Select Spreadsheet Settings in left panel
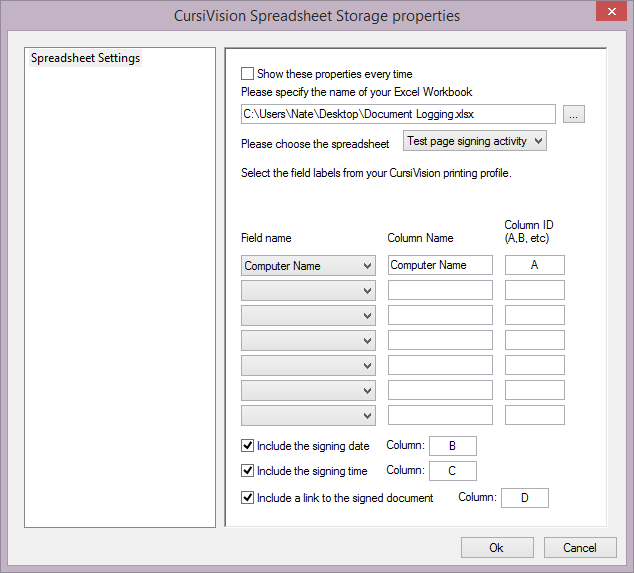Viewport: 634px width, 573px height. [86, 58]
